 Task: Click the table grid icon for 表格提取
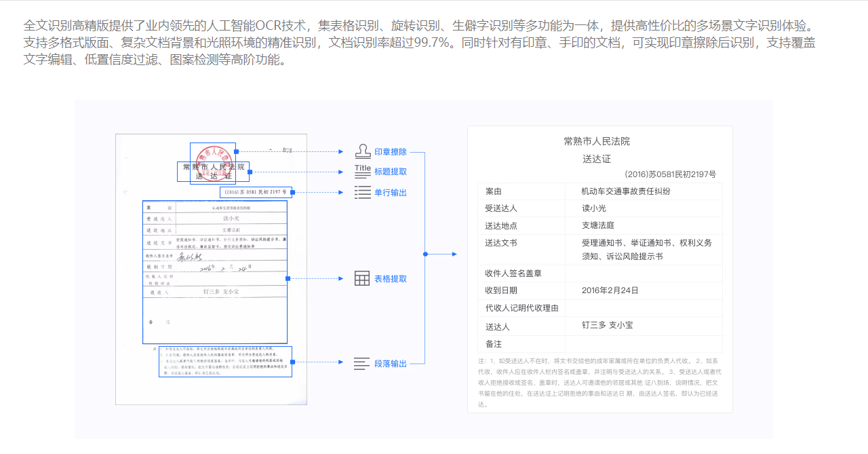363,278
